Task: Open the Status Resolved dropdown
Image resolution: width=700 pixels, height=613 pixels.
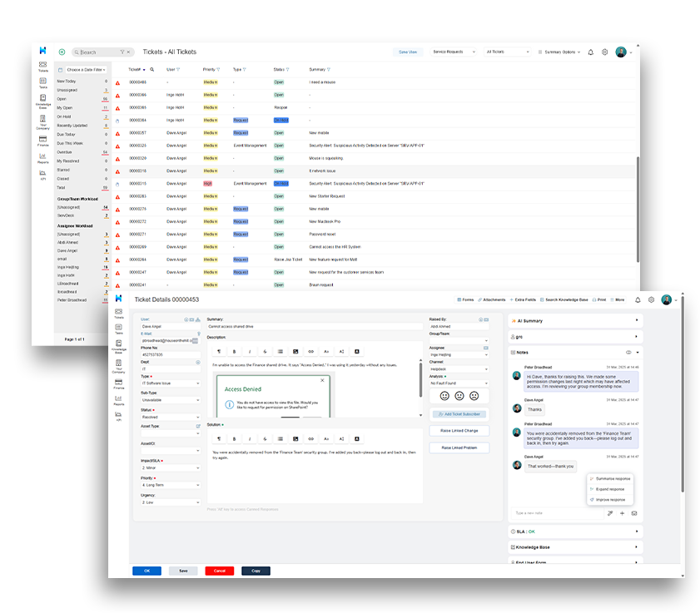Action: point(171,418)
